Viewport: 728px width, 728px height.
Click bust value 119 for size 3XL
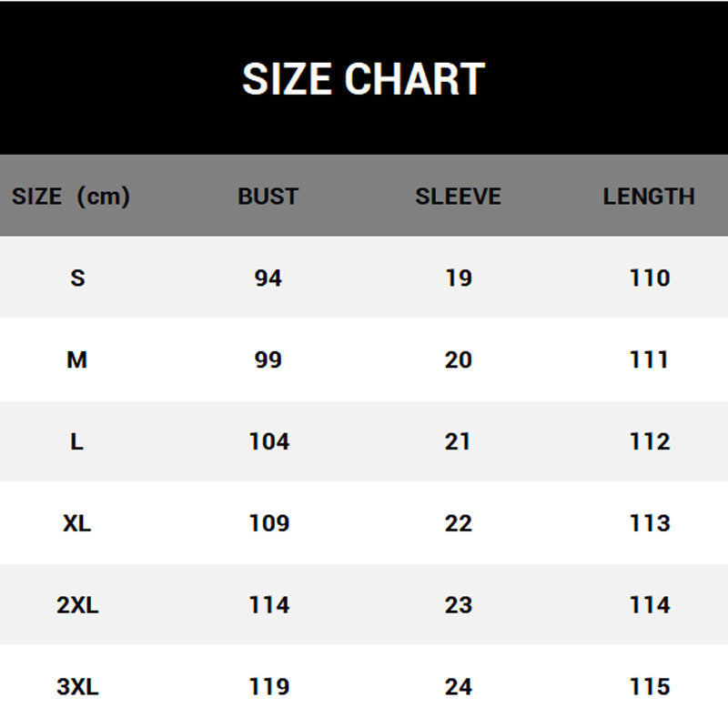tap(268, 687)
